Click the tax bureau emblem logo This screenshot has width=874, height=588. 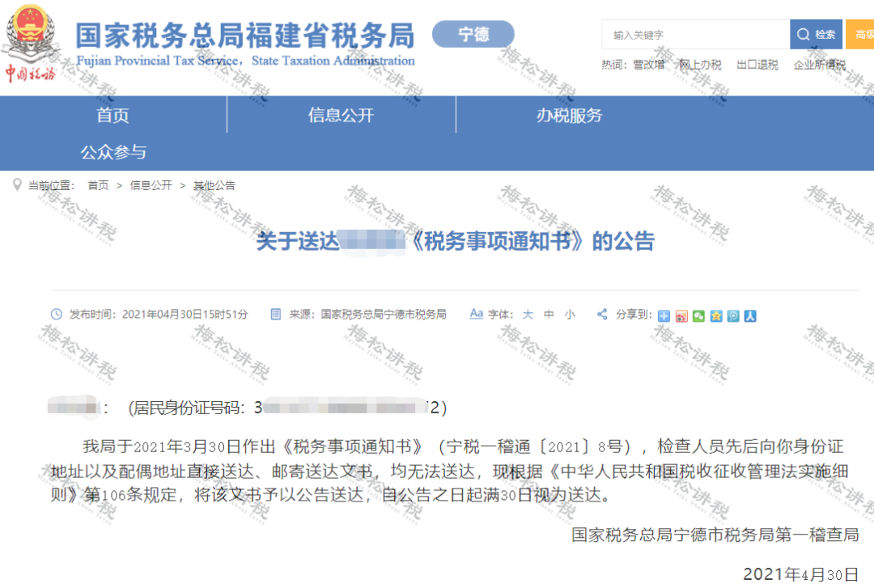pos(32,39)
